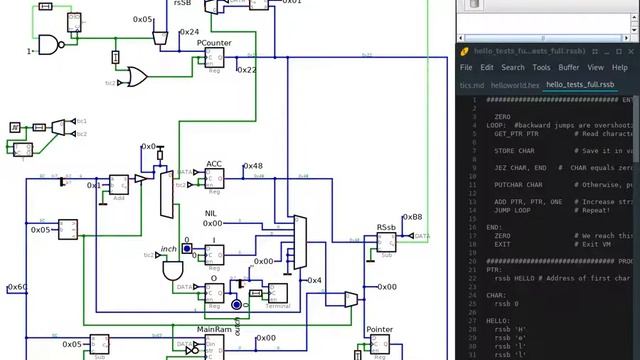The width and height of the screenshot is (640, 360).
Task: Click the upper panel scroll up arrow
Action: click(x=635, y=17)
